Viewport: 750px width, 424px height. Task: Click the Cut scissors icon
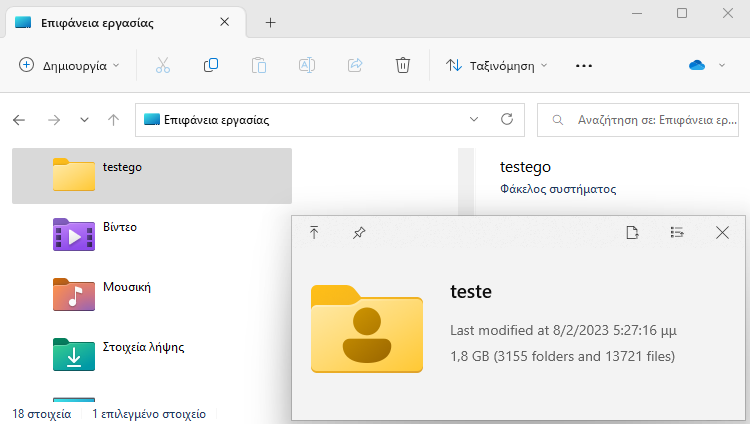[x=163, y=65]
